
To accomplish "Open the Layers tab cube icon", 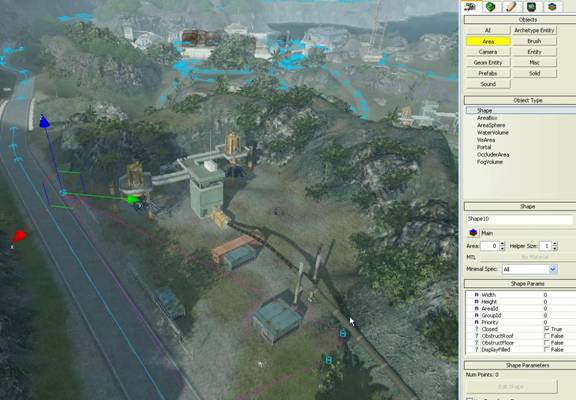I will (x=552, y=6).
